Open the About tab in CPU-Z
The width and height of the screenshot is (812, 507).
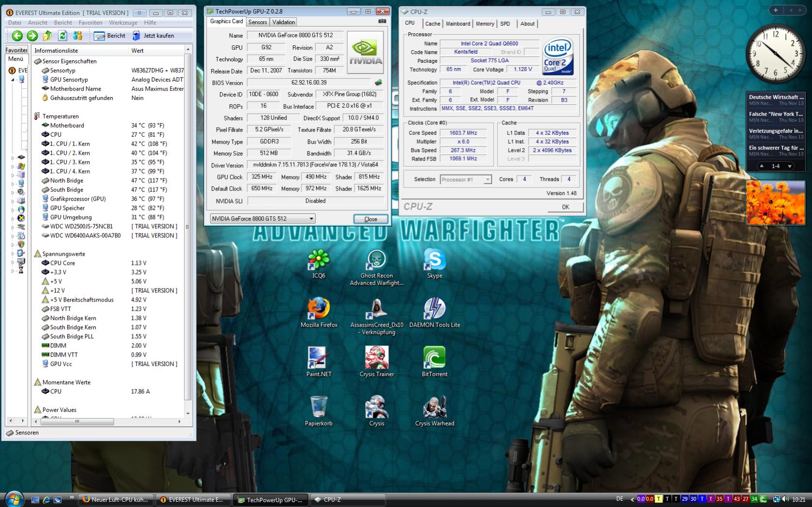[528, 24]
